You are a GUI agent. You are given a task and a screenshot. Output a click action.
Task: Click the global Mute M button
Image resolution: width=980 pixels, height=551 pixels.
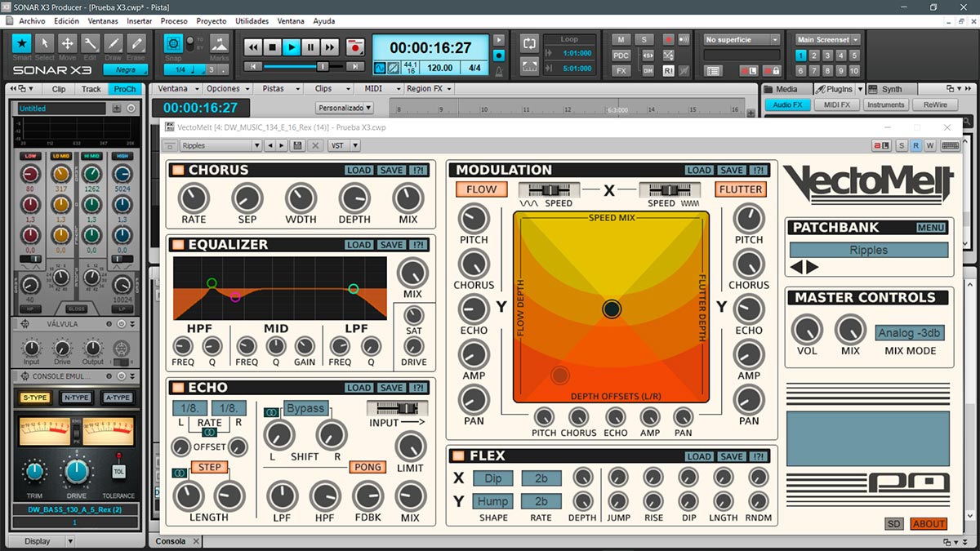pos(621,39)
